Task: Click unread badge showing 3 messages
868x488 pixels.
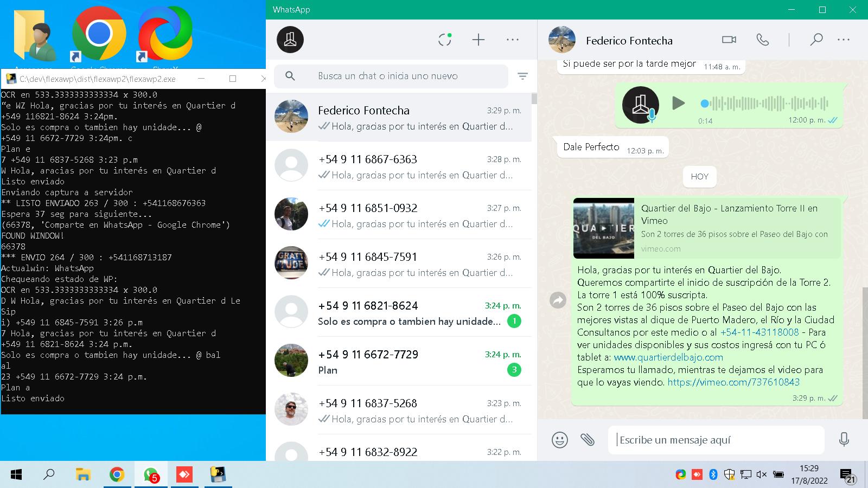Action: click(x=514, y=370)
